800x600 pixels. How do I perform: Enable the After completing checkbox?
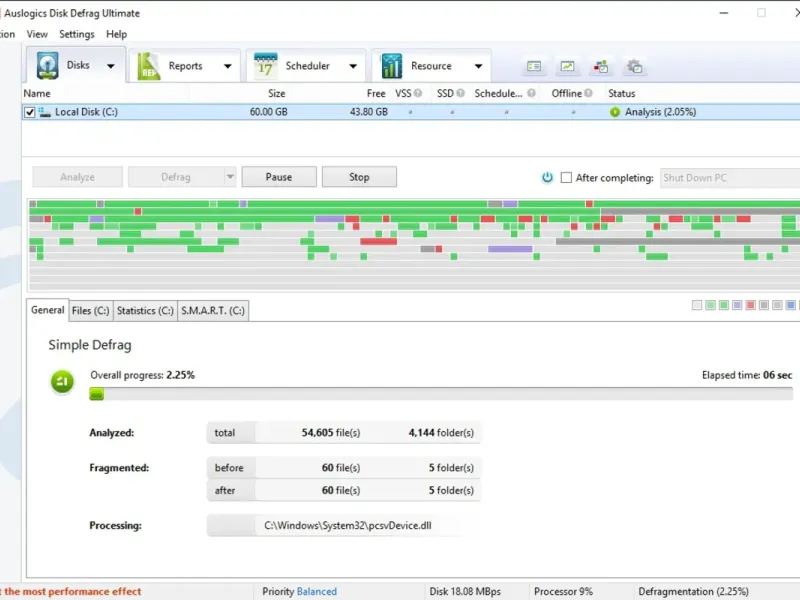[566, 178]
